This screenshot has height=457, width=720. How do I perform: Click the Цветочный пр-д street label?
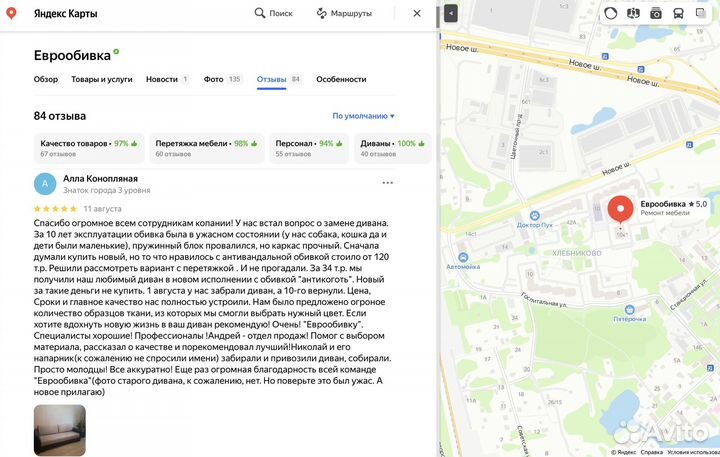click(x=515, y=136)
